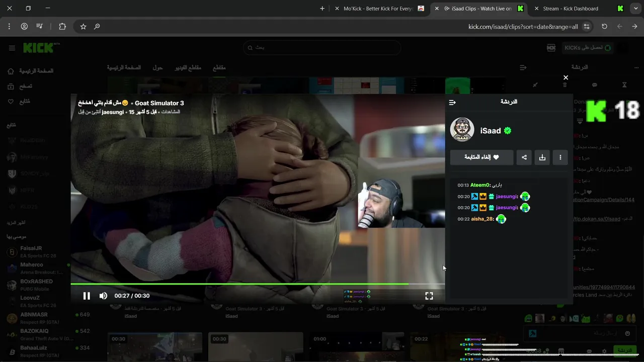Collapse the clip chat panel icon

pyautogui.click(x=452, y=103)
